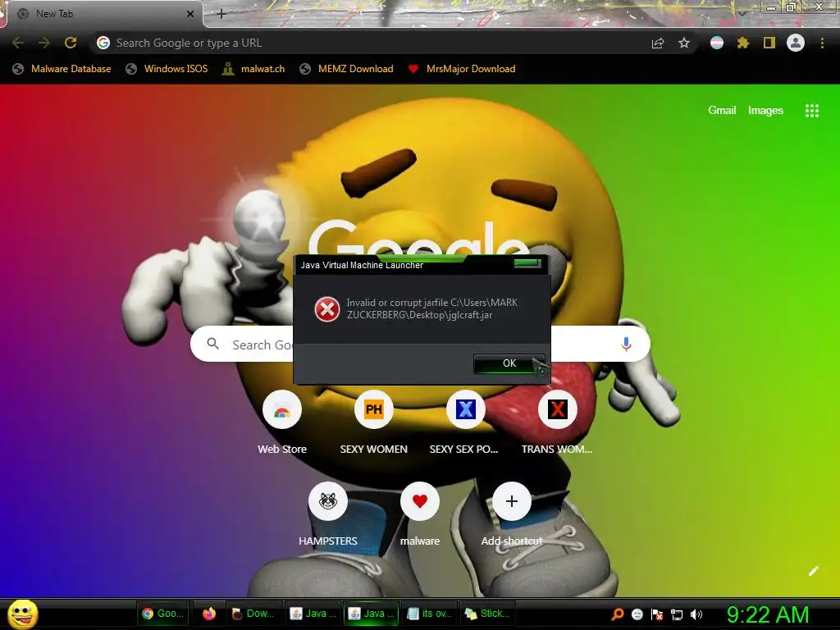Click the round tray icon beside magnifier
The image size is (840, 630).
(637, 614)
